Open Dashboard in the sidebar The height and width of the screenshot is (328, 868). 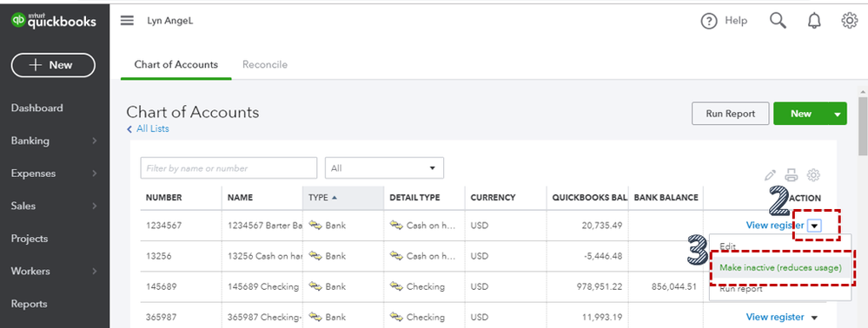click(37, 108)
